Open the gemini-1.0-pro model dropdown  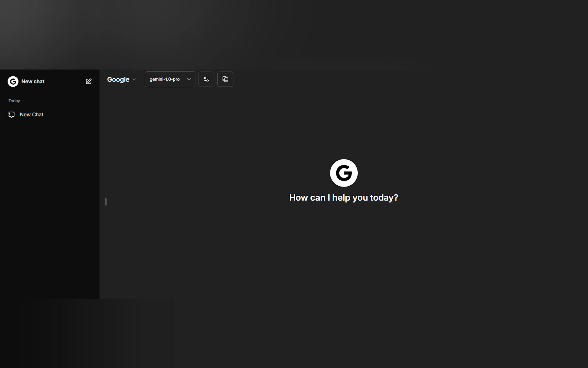tap(170, 79)
